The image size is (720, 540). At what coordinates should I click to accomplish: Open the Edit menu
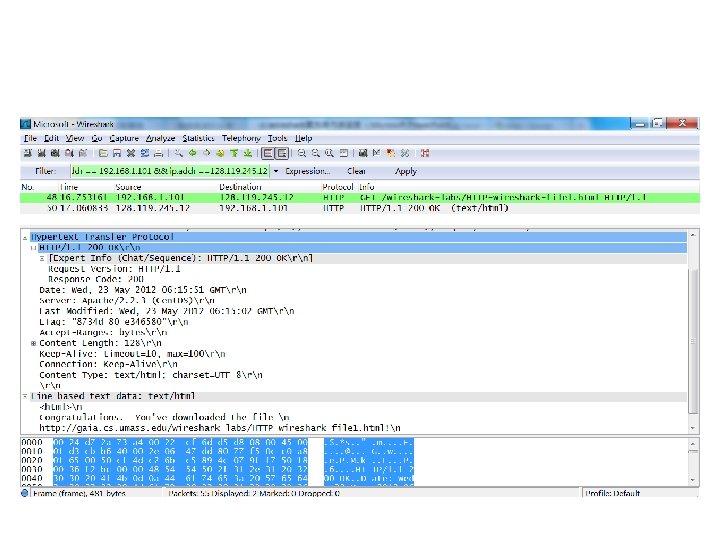pyautogui.click(x=51, y=138)
